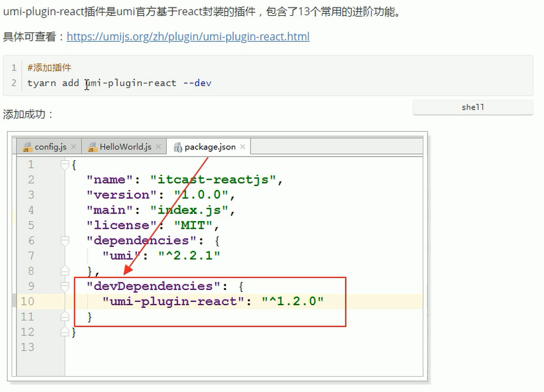Click the 'tyarn add umi-plugin-react --dev' command
Viewport: 544px width, 392px height.
(119, 83)
